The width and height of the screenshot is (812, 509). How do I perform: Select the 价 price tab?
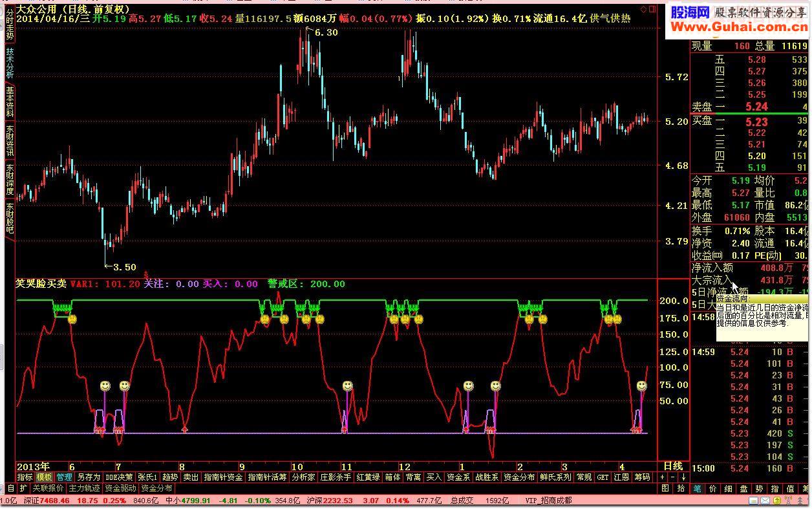[713, 489]
